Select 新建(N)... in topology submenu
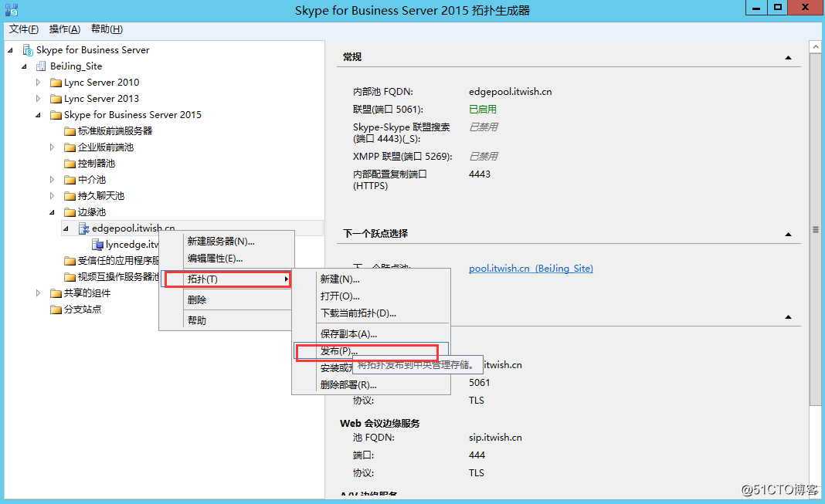825x504 pixels. point(371,279)
